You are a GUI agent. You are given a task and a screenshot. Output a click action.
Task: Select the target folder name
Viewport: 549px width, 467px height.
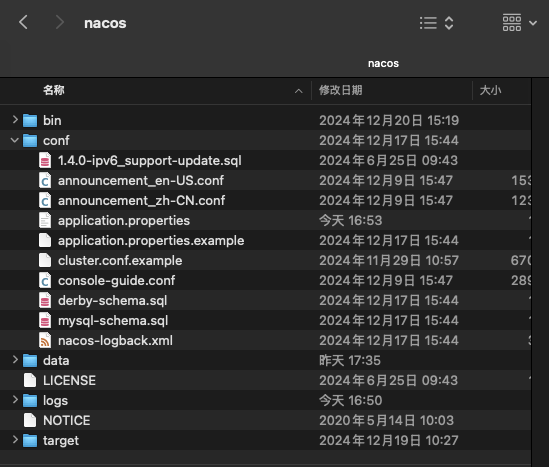tap(61, 441)
